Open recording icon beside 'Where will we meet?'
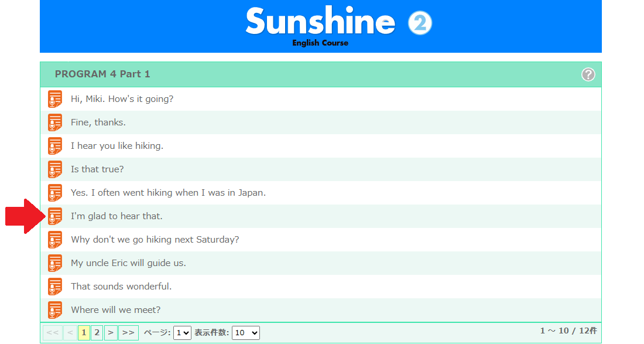This screenshot has width=644, height=344. 55,310
